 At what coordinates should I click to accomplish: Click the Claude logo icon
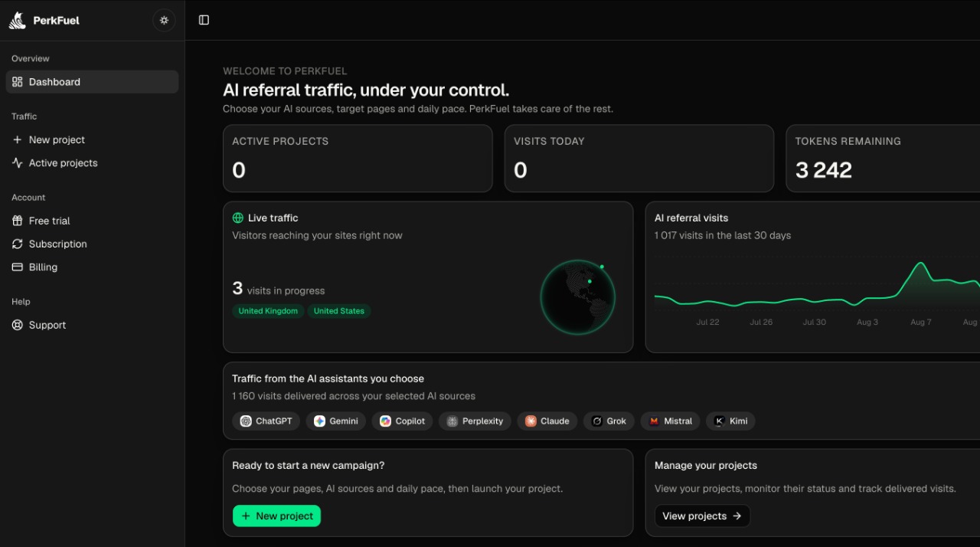point(531,421)
